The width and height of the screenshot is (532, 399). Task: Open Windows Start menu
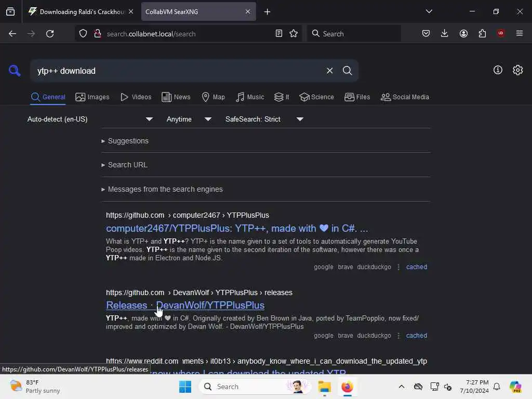coord(185,387)
